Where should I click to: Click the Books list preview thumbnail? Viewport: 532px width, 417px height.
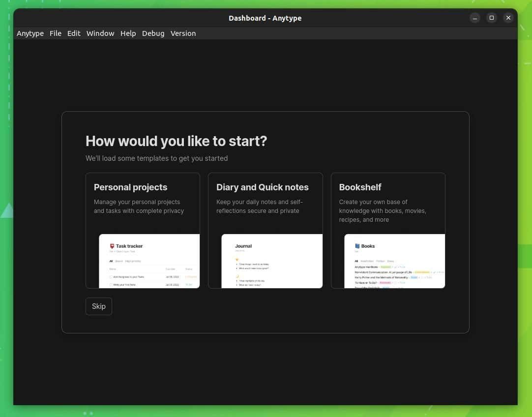(395, 261)
